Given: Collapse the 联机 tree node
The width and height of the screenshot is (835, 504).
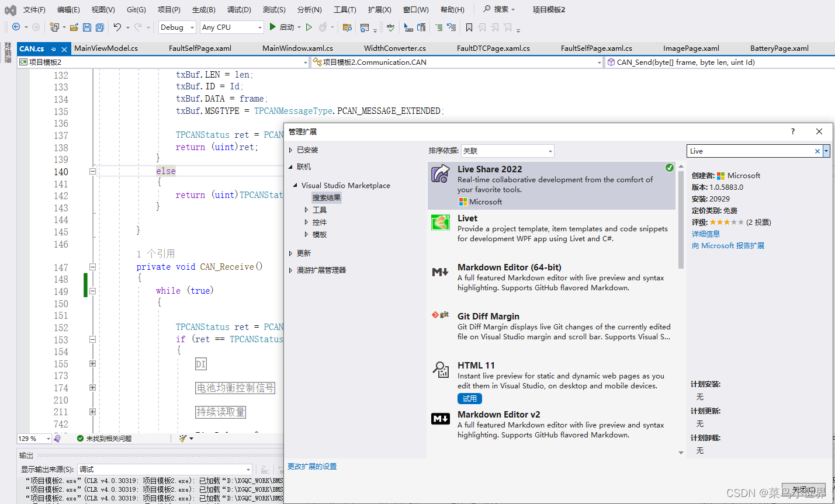Looking at the screenshot, I should 290,167.
